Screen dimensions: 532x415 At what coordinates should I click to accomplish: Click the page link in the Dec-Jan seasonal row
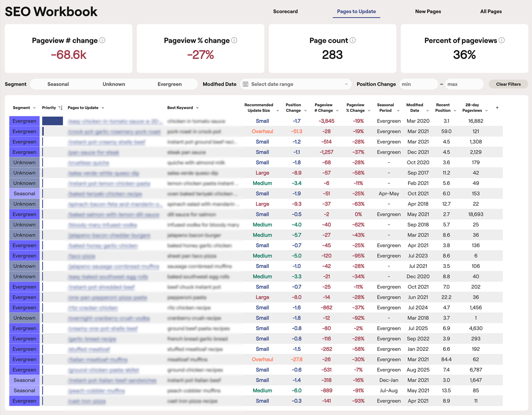[x=112, y=380]
